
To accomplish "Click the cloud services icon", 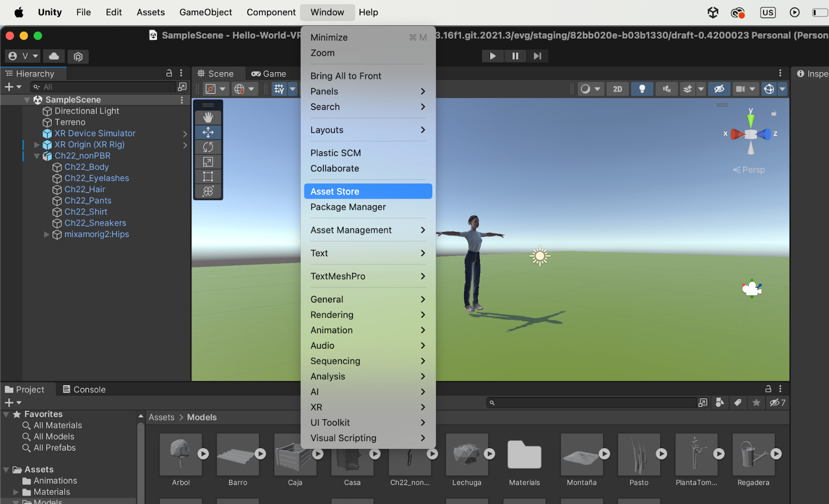I will (x=54, y=56).
